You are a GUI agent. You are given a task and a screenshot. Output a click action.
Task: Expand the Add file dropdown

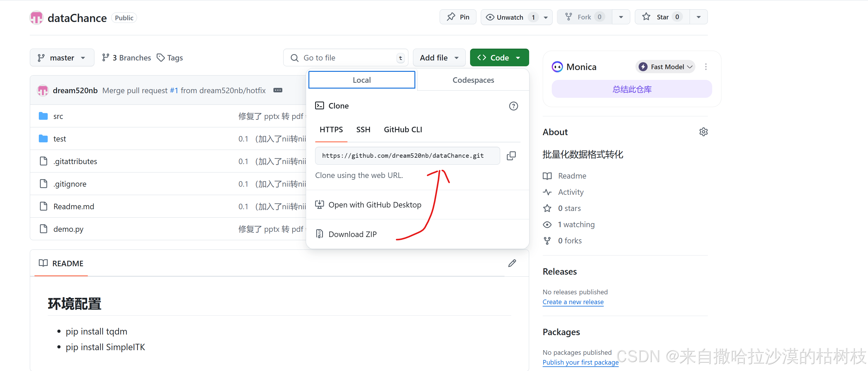coord(439,58)
